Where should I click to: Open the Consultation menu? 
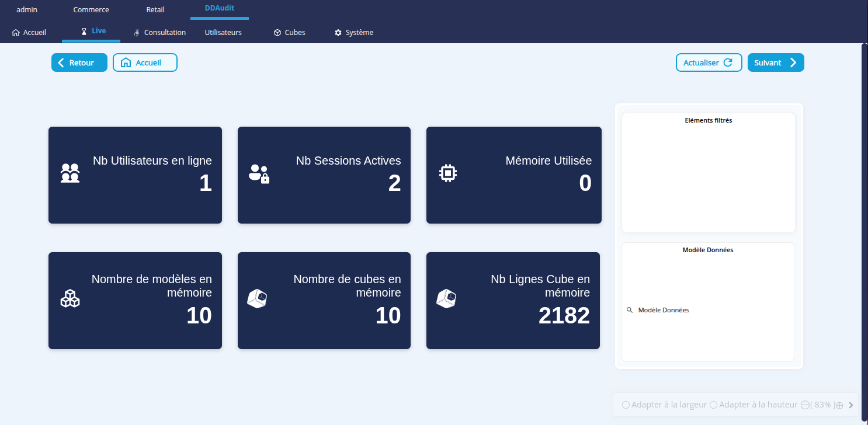coord(159,33)
